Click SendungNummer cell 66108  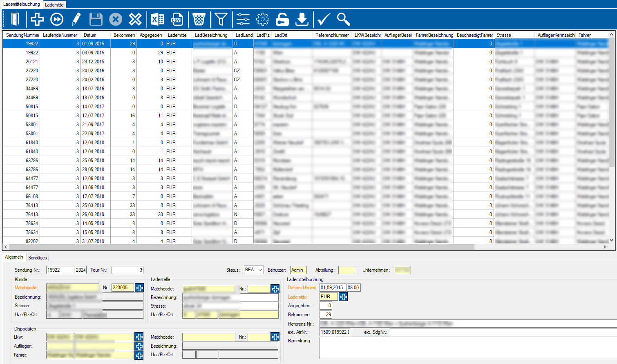pos(21,197)
